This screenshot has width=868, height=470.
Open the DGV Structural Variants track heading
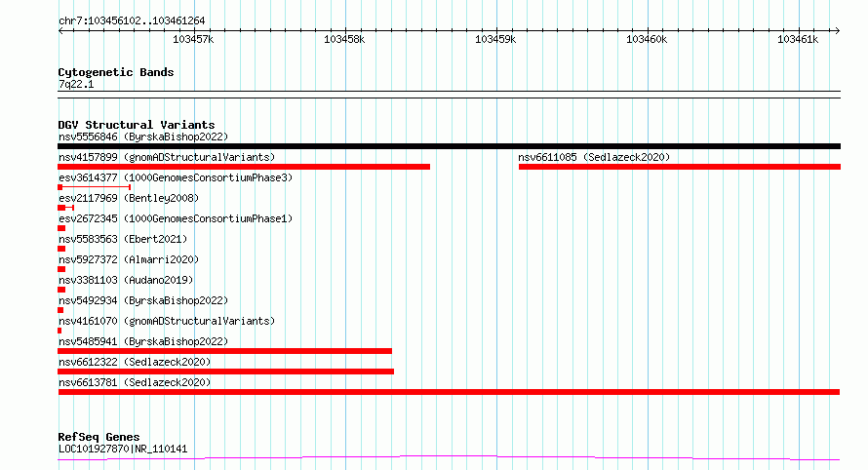tap(137, 125)
